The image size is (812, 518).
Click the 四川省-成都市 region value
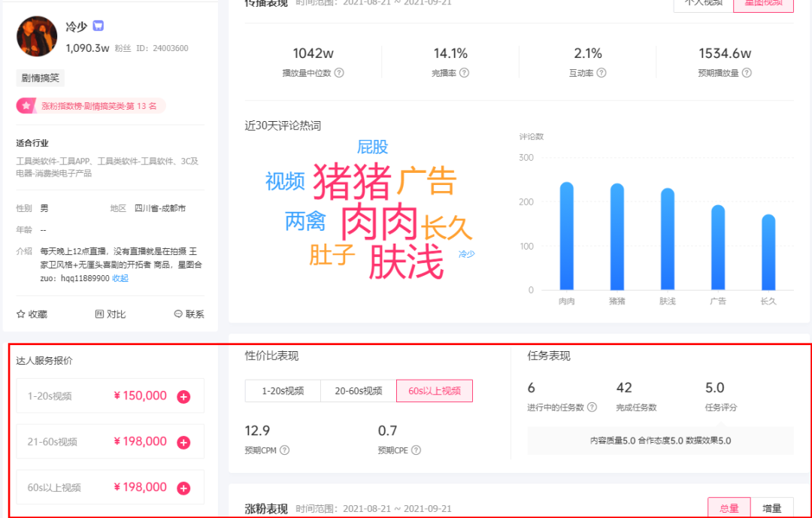coord(160,208)
